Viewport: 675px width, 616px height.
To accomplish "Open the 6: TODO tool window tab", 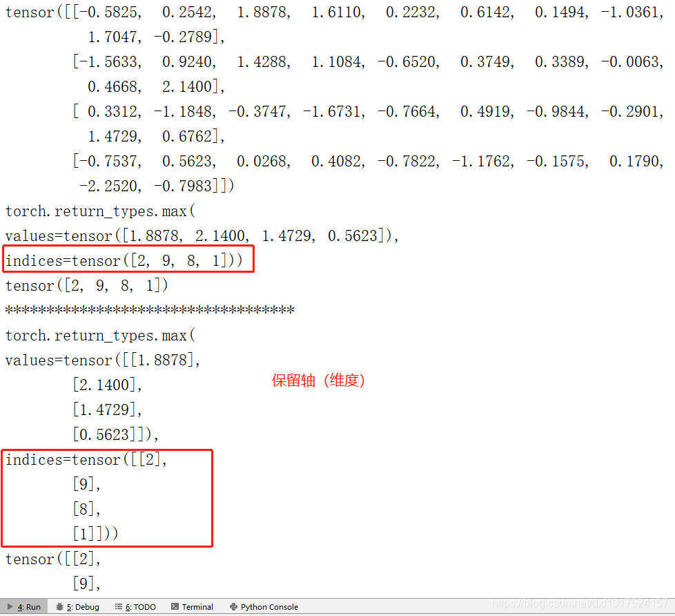I will click(x=135, y=606).
